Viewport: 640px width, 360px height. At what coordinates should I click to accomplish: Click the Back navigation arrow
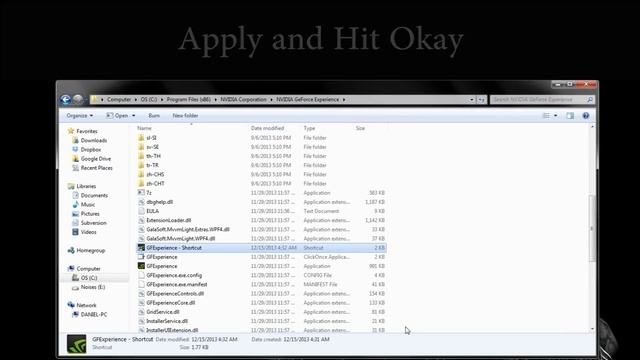(66, 99)
